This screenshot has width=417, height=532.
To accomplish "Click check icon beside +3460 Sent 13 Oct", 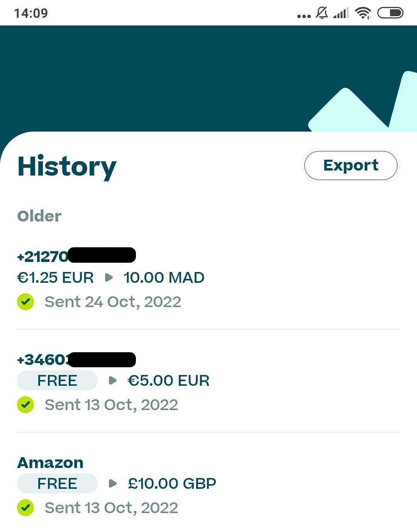I will pyautogui.click(x=25, y=405).
